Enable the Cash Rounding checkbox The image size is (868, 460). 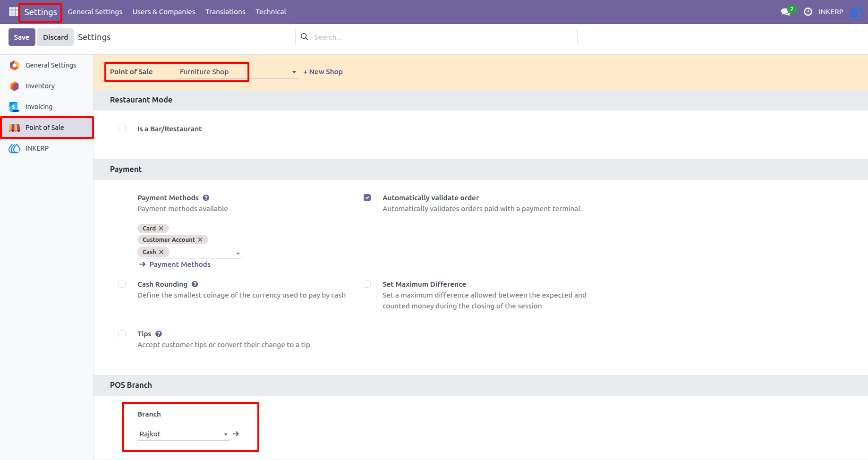point(122,284)
